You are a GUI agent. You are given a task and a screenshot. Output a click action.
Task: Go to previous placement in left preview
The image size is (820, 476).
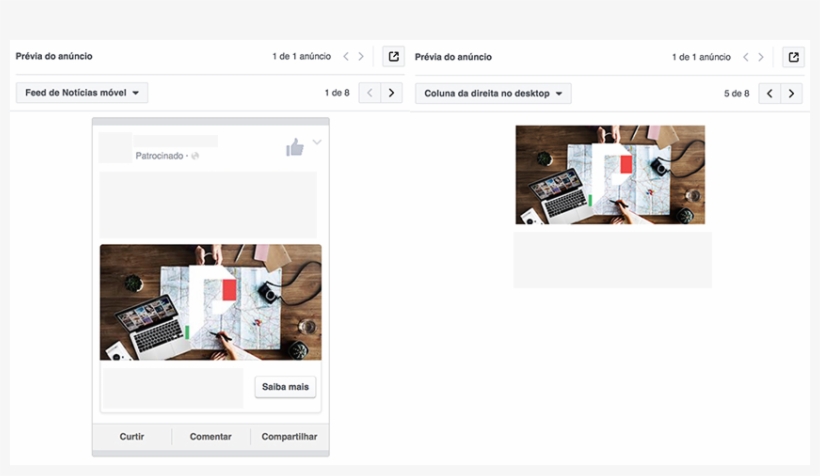369,93
